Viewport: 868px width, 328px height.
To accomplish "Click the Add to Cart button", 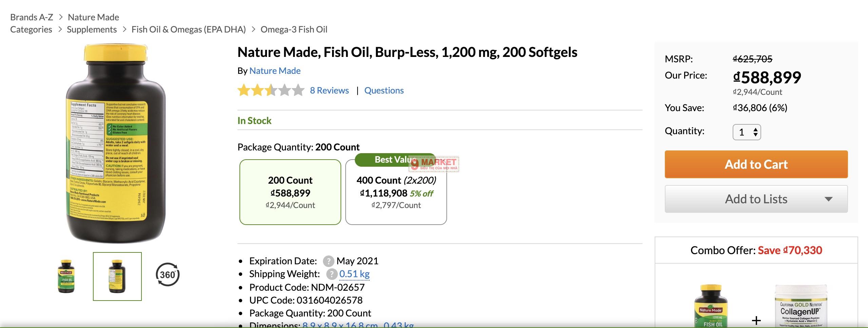I will [756, 164].
